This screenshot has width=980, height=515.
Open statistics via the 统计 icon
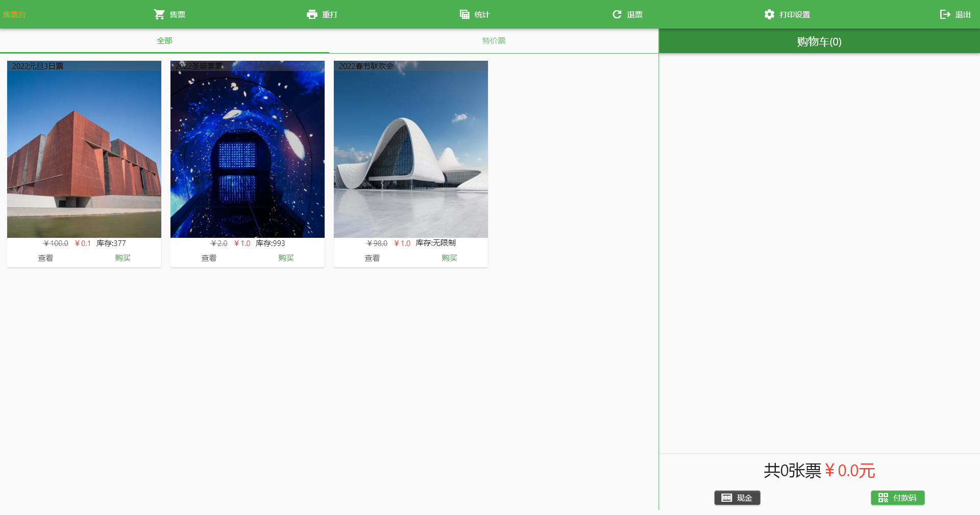click(x=464, y=14)
